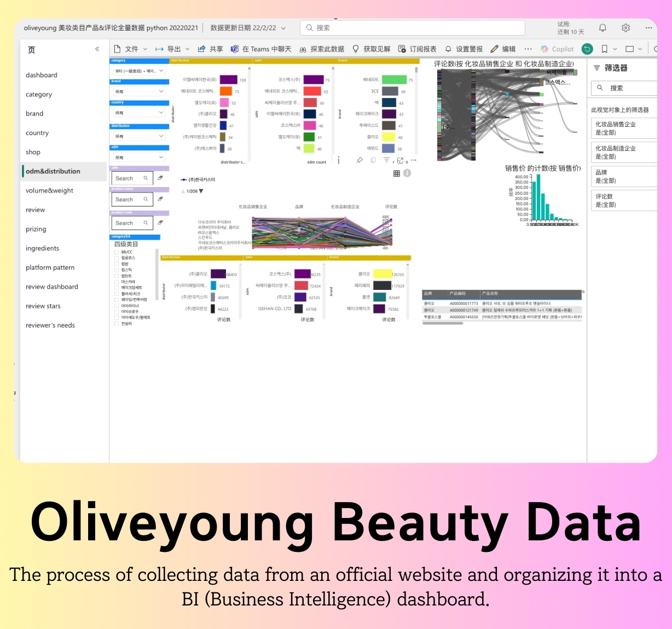Image resolution: width=672 pixels, height=629 pixels.
Task: Open the bookmark icon in the toolbar
Action: pyautogui.click(x=604, y=49)
